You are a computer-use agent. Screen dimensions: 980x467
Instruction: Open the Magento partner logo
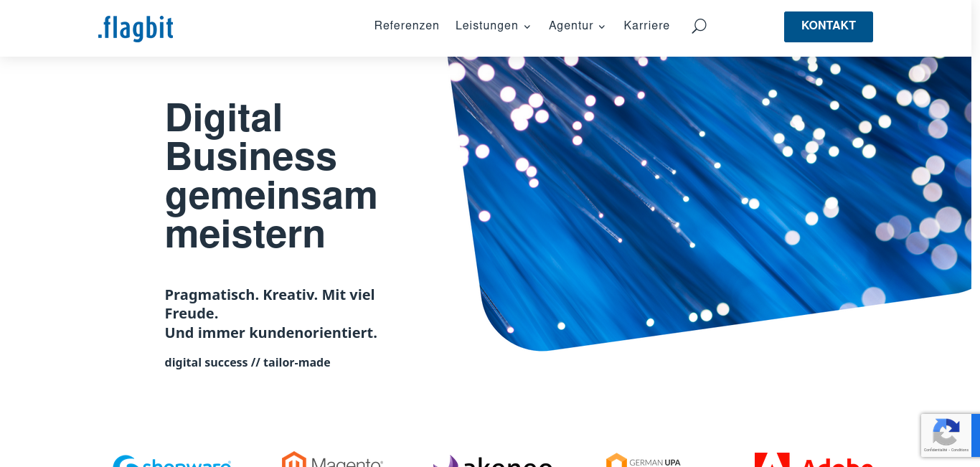click(x=332, y=459)
